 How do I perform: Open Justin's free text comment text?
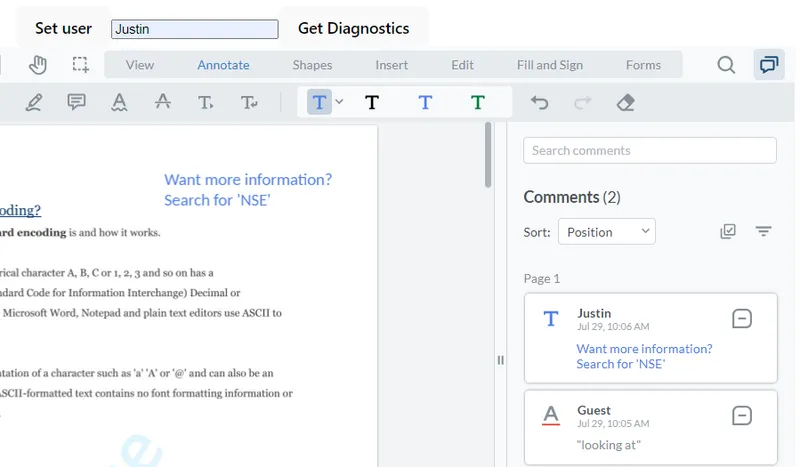coord(644,356)
